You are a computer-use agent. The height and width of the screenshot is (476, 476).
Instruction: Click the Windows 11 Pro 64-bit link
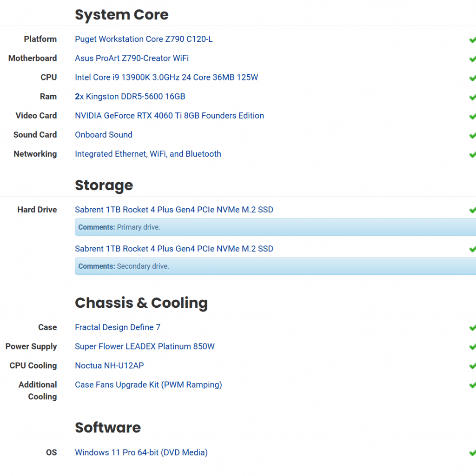coord(141,452)
